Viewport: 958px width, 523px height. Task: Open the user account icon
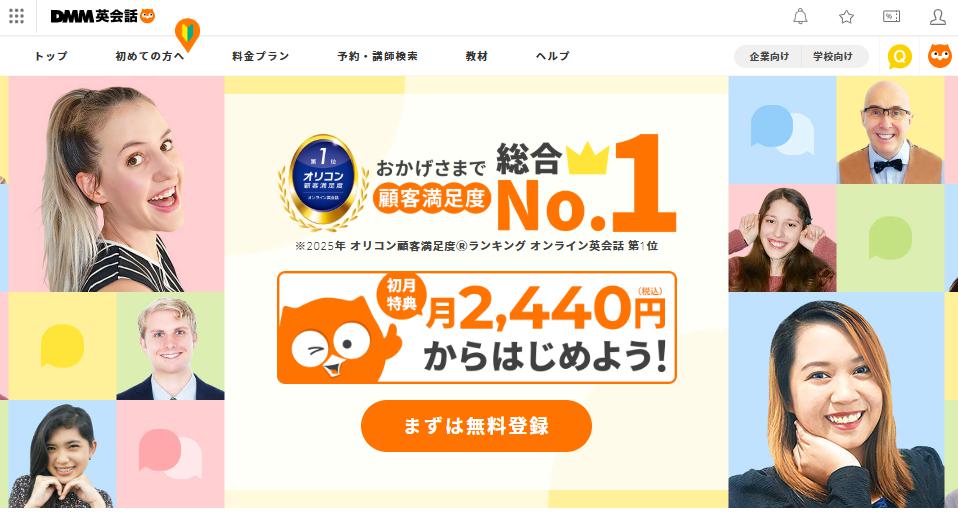point(937,17)
